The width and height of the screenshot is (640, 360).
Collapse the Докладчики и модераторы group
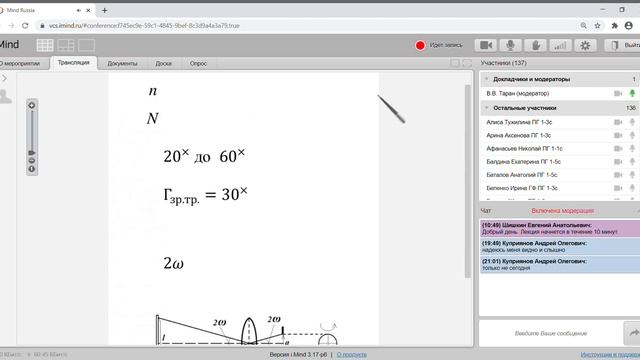click(486, 79)
